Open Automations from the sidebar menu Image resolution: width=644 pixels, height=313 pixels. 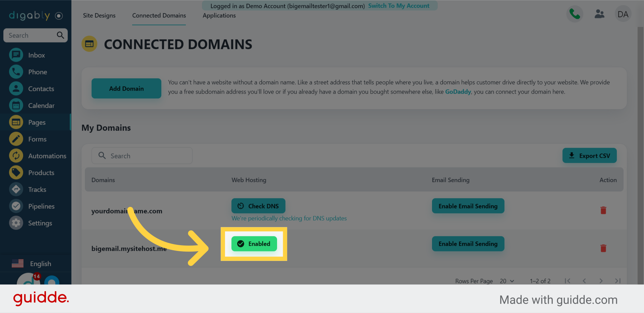tap(47, 156)
